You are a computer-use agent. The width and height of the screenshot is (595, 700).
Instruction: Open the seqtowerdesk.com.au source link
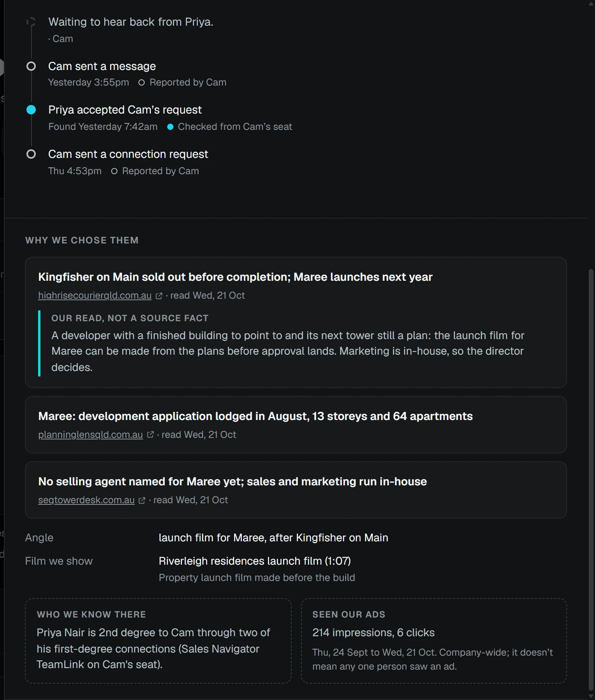pos(86,500)
